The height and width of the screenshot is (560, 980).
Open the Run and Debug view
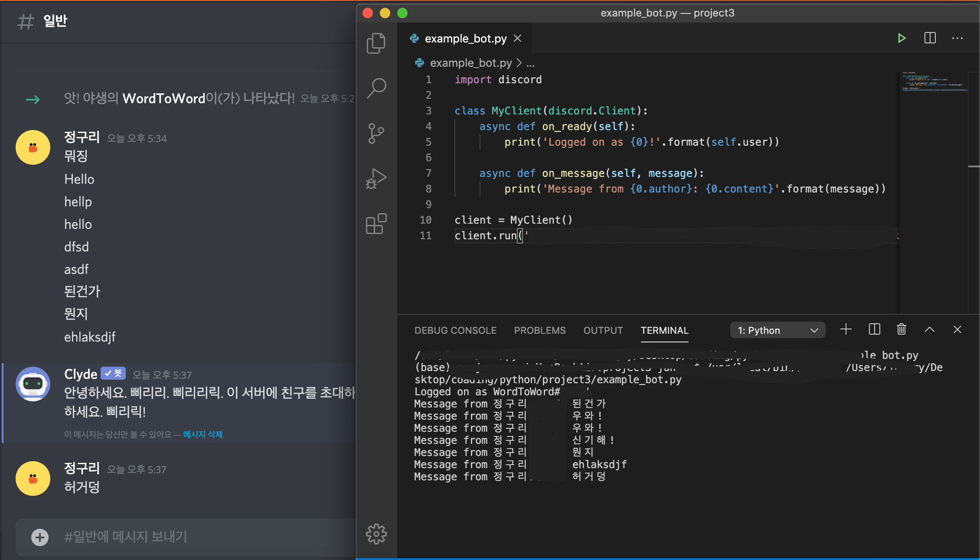[376, 178]
